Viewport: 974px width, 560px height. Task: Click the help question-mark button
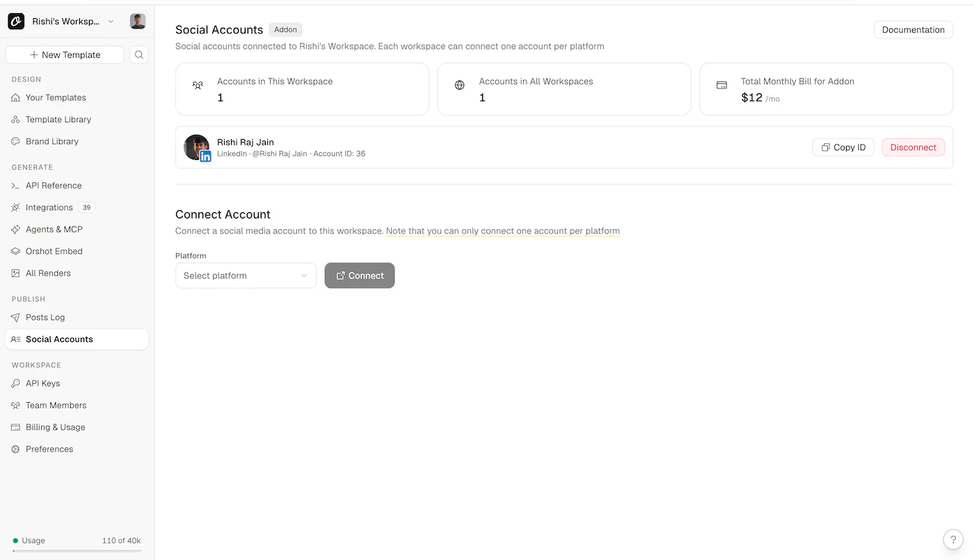click(x=953, y=539)
